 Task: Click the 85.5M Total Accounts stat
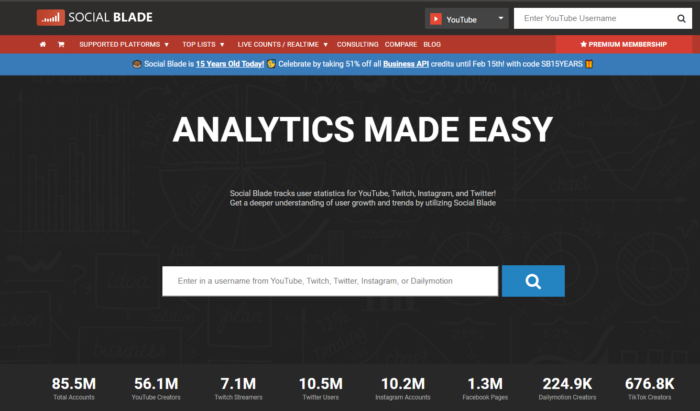pos(74,388)
